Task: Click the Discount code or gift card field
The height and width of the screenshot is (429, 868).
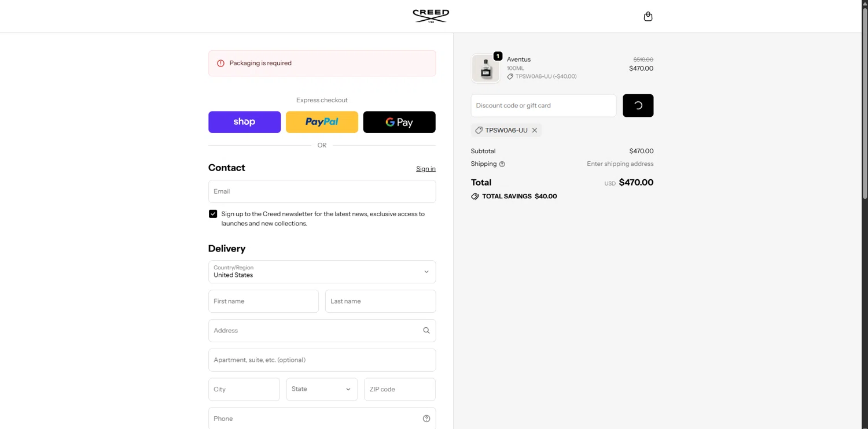Action: tap(544, 106)
